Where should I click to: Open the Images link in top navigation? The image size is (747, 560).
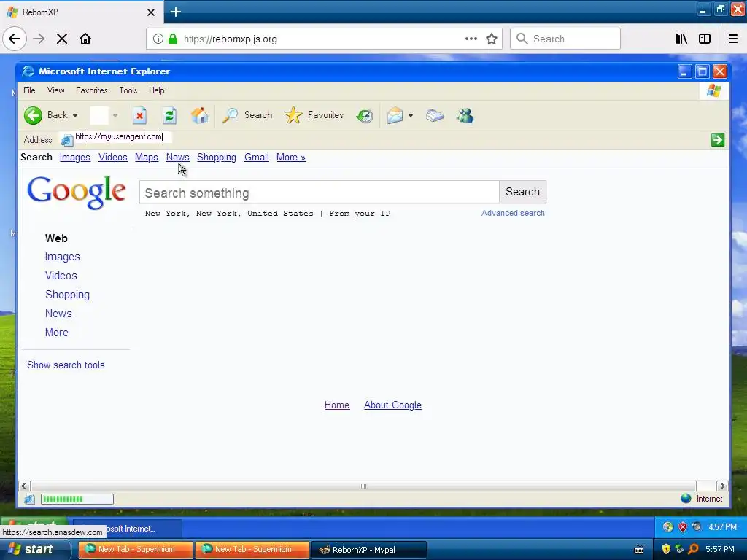pos(75,157)
